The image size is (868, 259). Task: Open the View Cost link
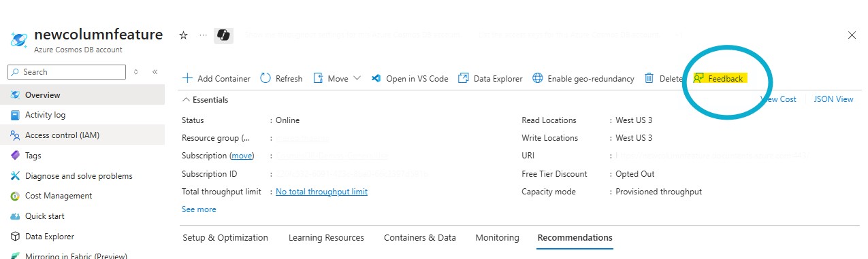(x=778, y=99)
